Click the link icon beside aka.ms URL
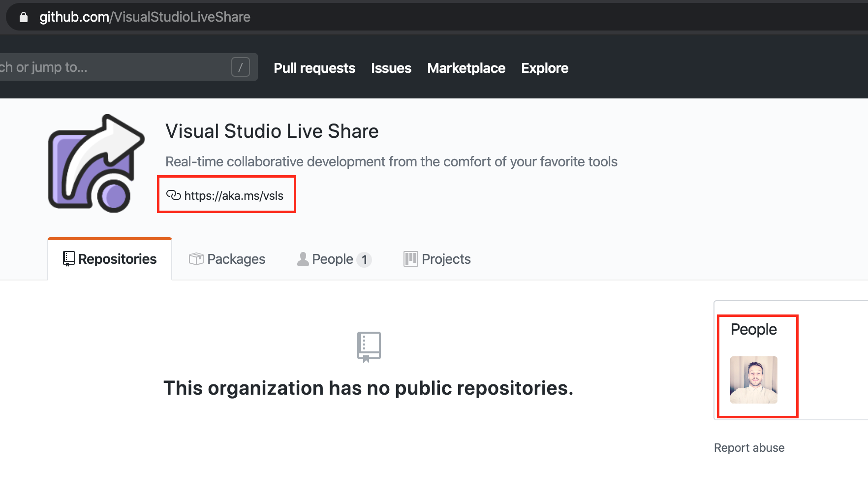 point(173,195)
